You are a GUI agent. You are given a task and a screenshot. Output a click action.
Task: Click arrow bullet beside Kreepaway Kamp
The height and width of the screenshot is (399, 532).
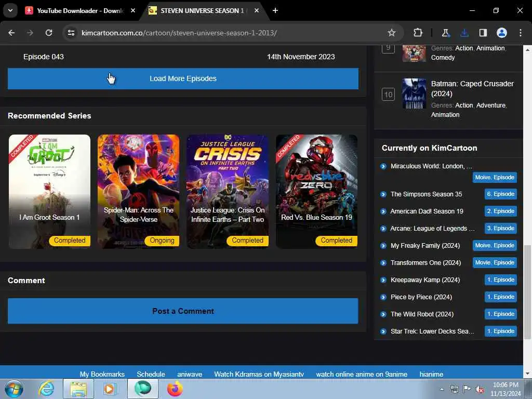(x=383, y=280)
